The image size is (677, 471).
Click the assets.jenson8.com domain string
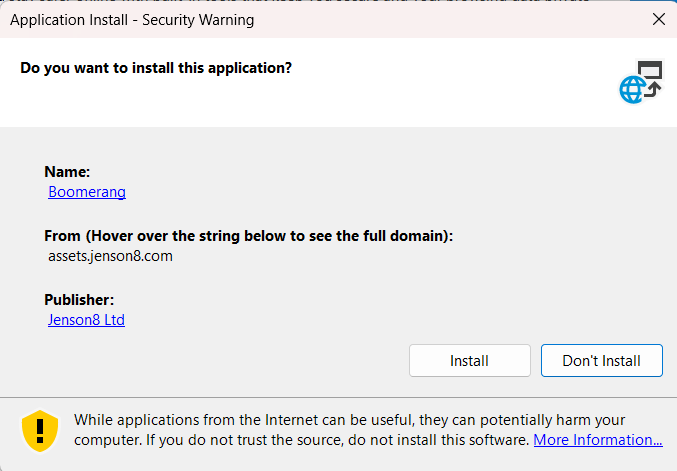click(x=110, y=256)
